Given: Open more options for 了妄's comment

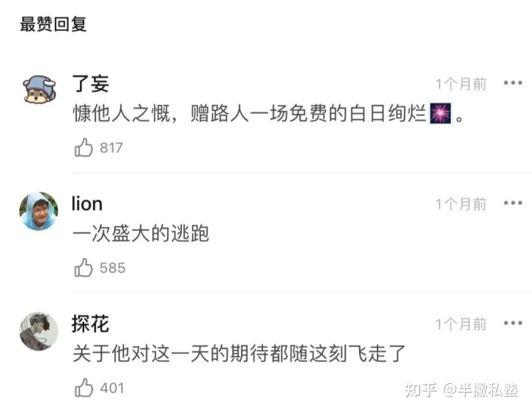Looking at the screenshot, I should point(512,84).
